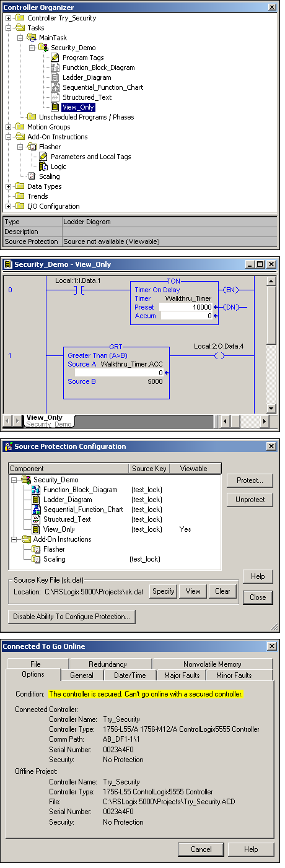Click the View_Only icon in Source Protection list
Screen dimensions: 285x868
pos(36,529)
